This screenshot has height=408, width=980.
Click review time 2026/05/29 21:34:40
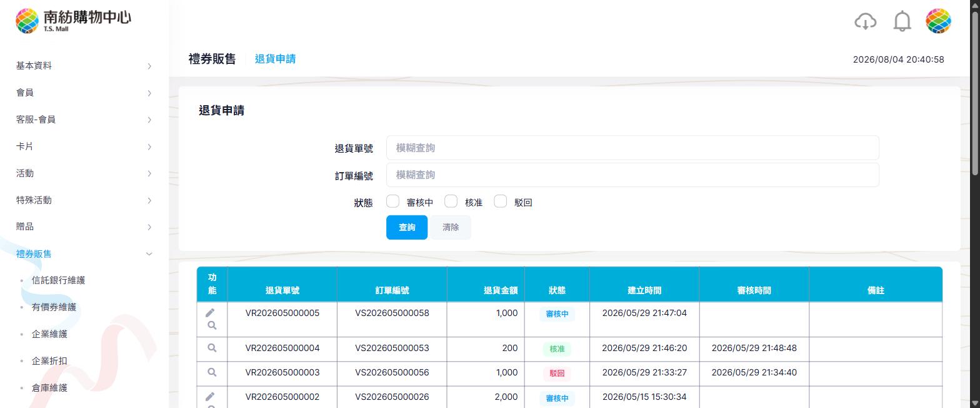tap(754, 372)
